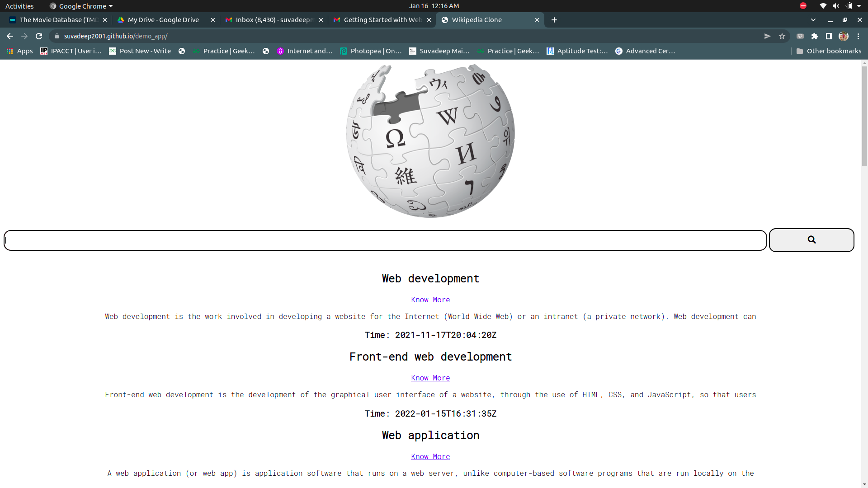Viewport: 868px width, 488px height.
Task: Click the site security lock icon
Action: click(x=57, y=36)
